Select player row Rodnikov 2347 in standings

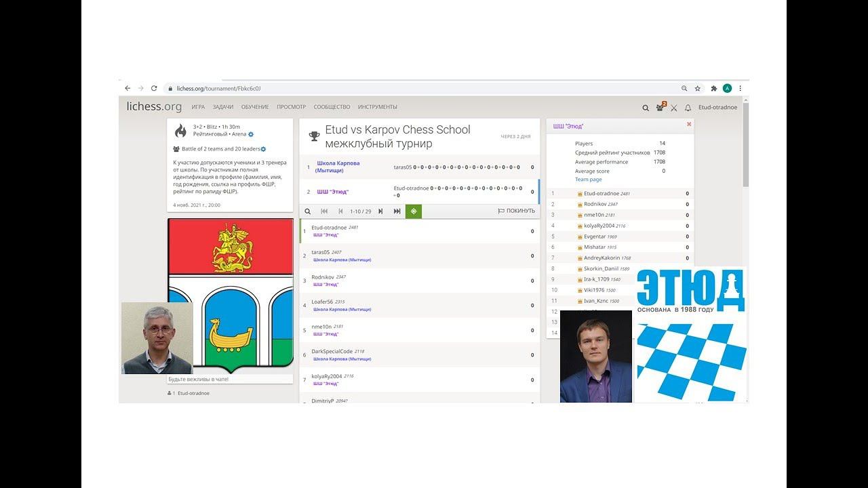419,281
